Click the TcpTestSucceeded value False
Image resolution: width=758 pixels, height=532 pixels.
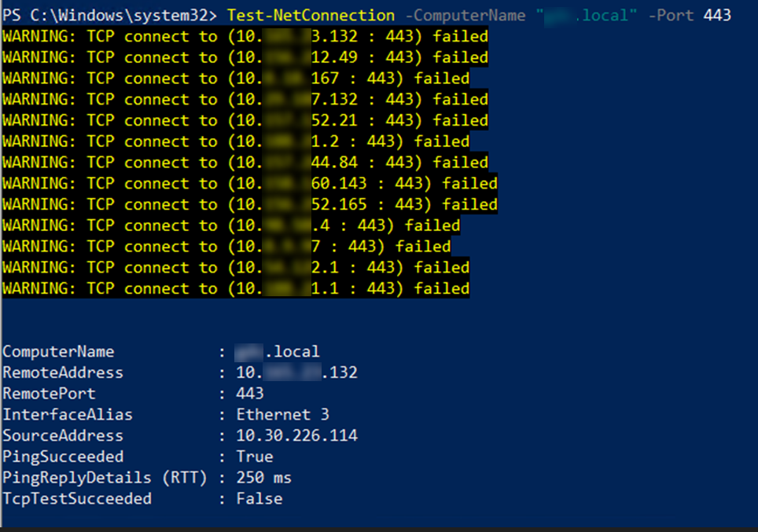[259, 498]
